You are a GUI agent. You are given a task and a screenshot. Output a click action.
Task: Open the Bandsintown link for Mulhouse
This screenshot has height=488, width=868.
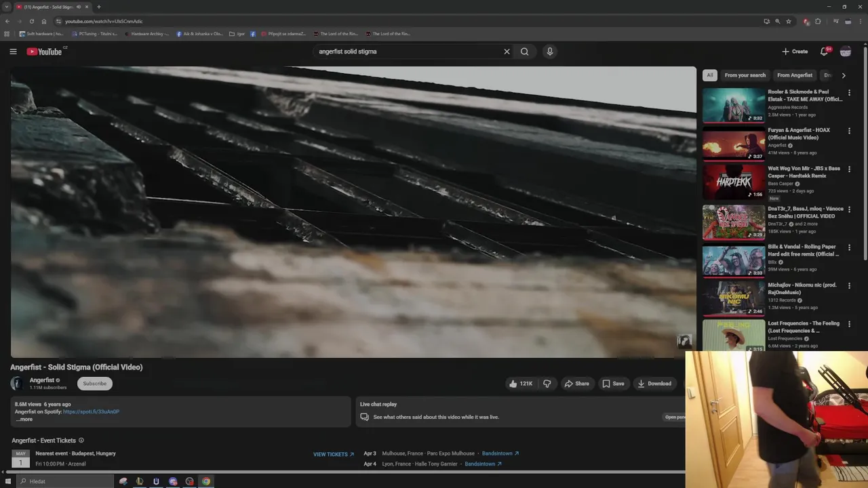click(x=500, y=453)
